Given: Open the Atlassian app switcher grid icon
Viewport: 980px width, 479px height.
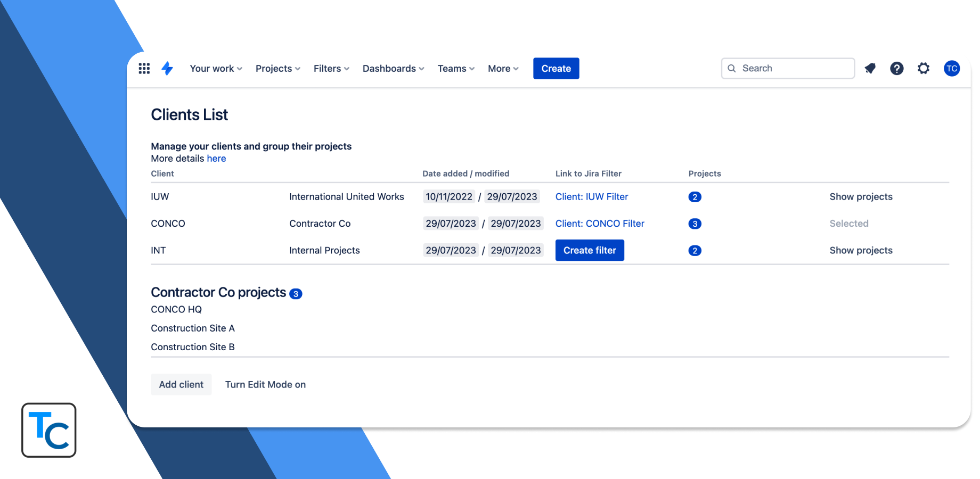Looking at the screenshot, I should pos(144,68).
